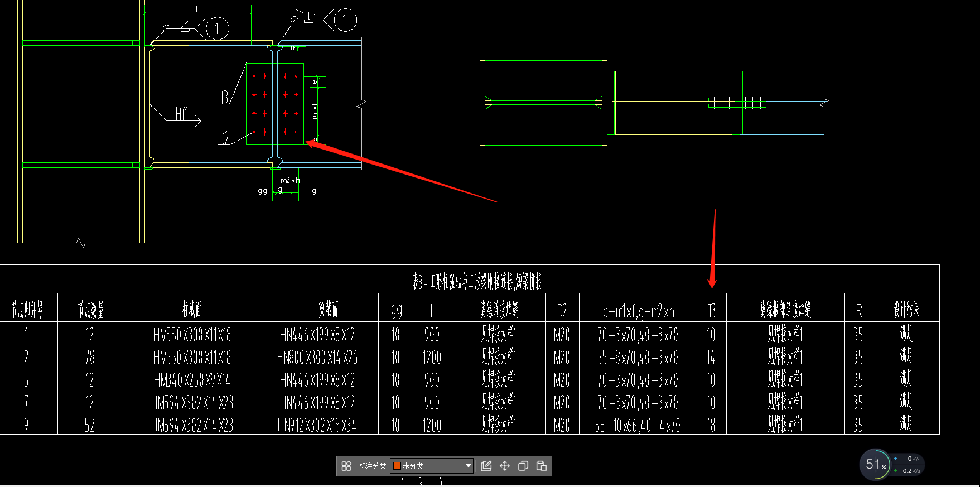Click the D2 leader label in drawing
The width and height of the screenshot is (980, 487).
[x=224, y=138]
